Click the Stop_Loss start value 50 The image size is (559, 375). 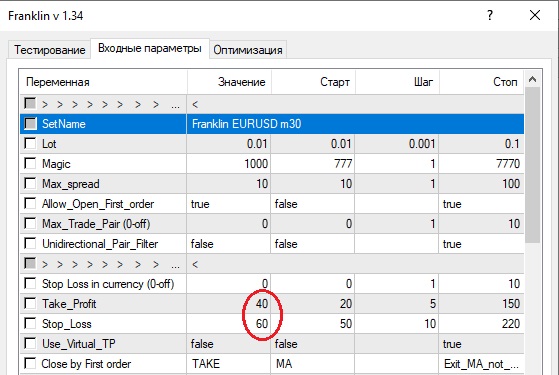[313, 324]
